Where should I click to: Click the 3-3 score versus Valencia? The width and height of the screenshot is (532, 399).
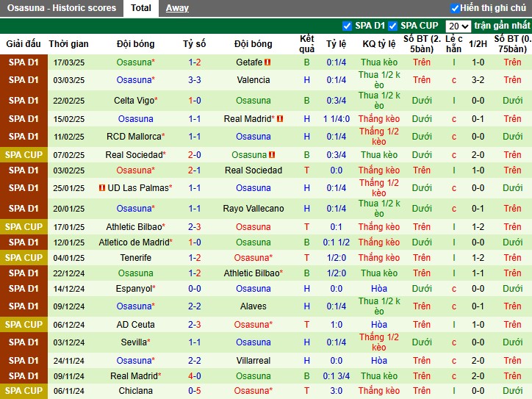pos(195,80)
